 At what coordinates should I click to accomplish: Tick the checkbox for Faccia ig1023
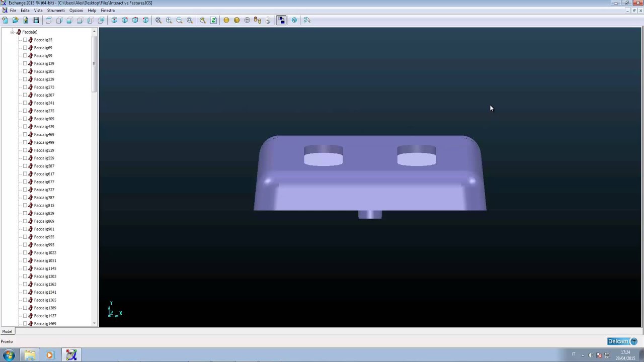[x=25, y=253]
